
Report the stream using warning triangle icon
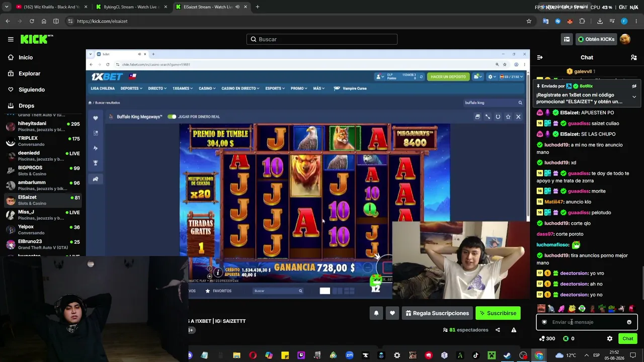514,330
